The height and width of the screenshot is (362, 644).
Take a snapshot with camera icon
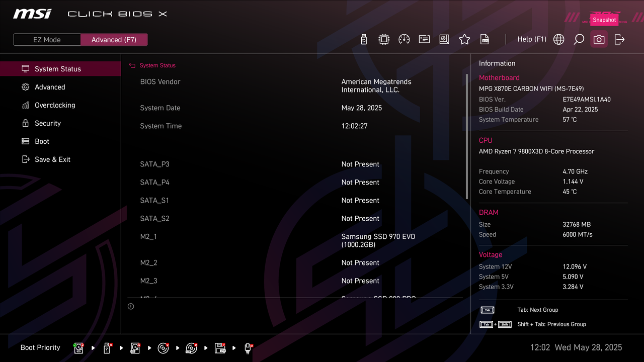pos(599,39)
